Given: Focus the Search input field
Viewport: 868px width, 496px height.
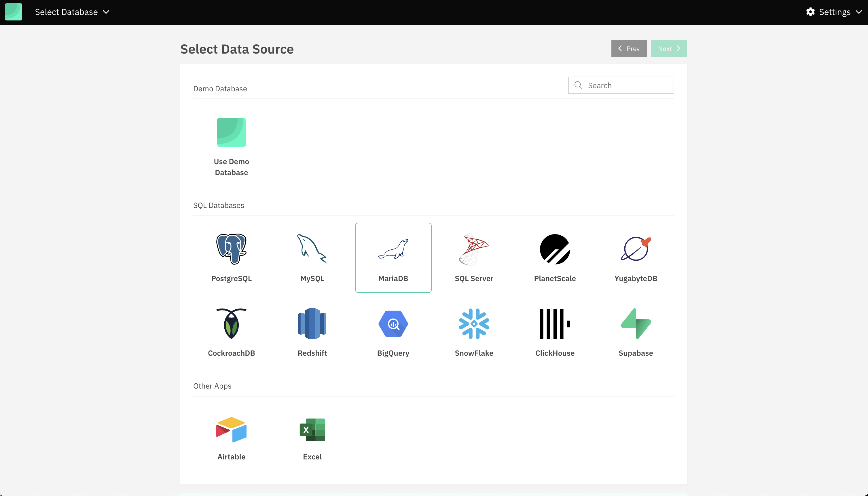Looking at the screenshot, I should [x=621, y=85].
